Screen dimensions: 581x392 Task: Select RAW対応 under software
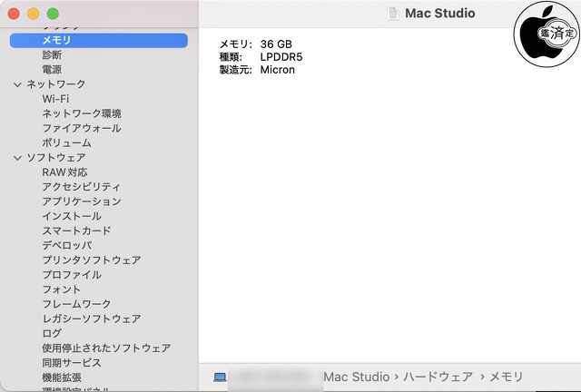coord(64,172)
